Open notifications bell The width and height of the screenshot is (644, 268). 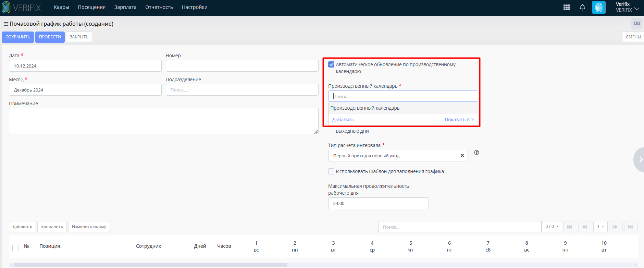pyautogui.click(x=582, y=7)
